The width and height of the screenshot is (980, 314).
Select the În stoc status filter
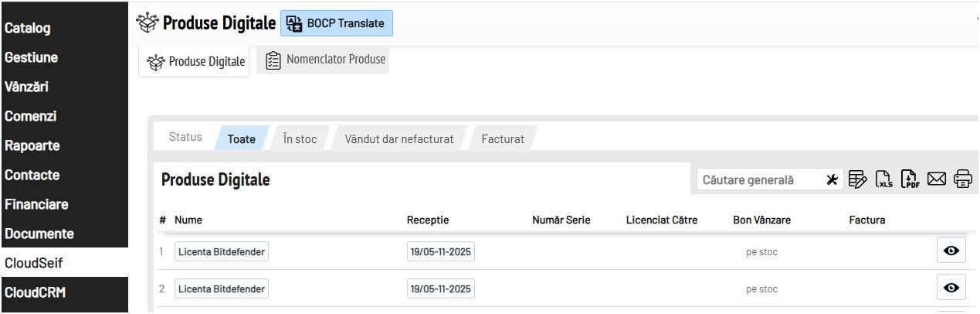(300, 139)
